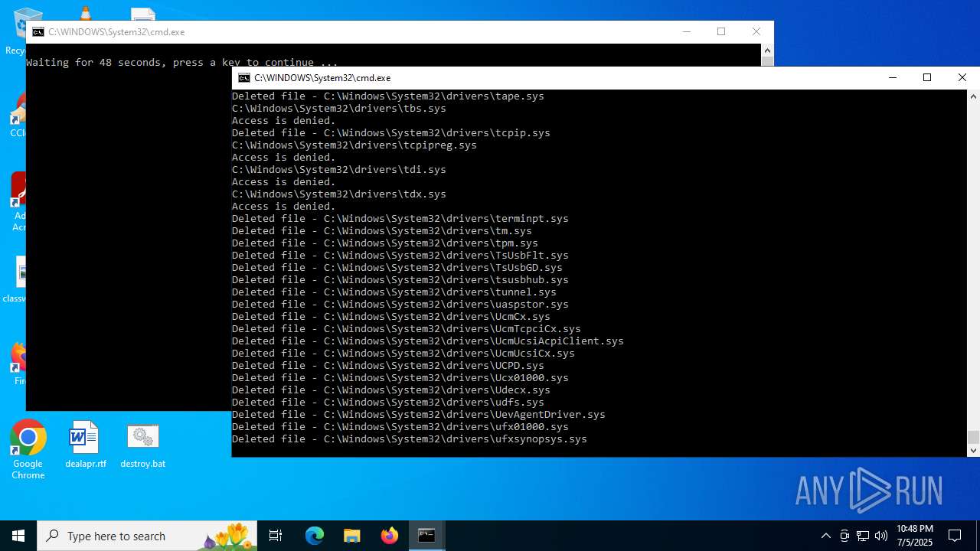Click the line ending terminpt.sys

[x=400, y=218]
